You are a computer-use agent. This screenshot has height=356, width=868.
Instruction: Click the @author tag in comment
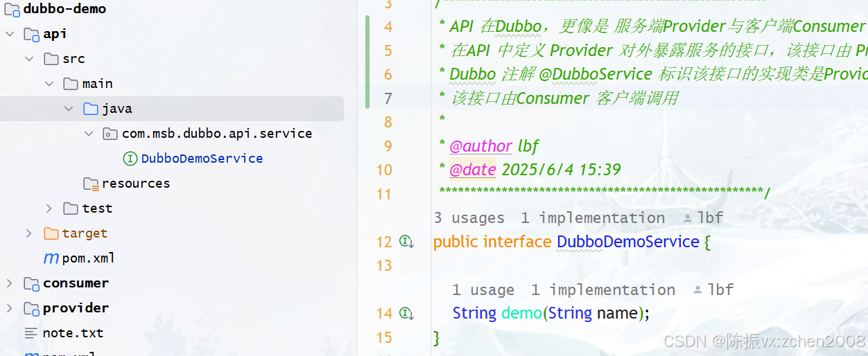pyautogui.click(x=481, y=146)
